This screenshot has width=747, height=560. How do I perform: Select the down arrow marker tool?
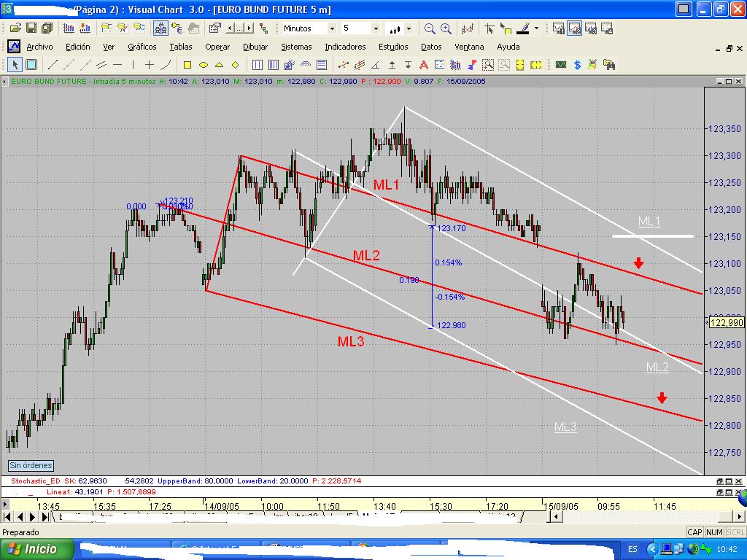pos(408,64)
